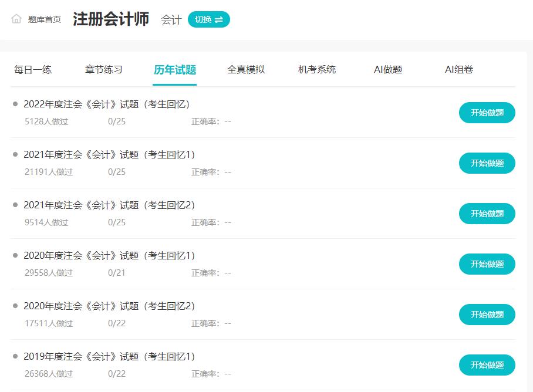The image size is (533, 392).
Task: Select the 历年试题 tab
Action: (x=175, y=70)
